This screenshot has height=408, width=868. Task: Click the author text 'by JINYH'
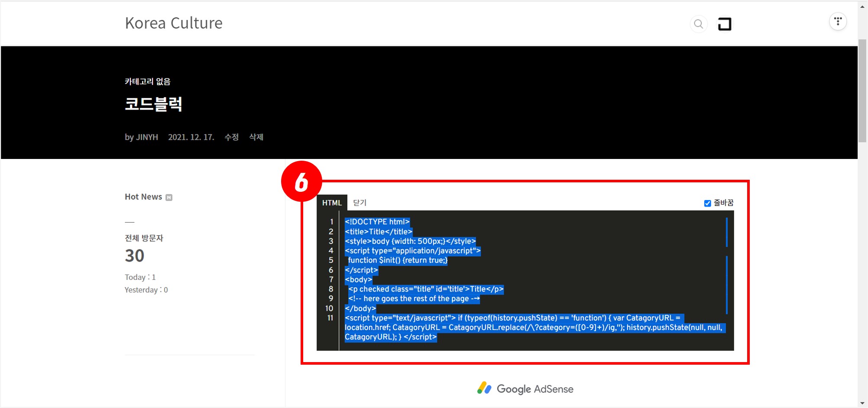142,137
